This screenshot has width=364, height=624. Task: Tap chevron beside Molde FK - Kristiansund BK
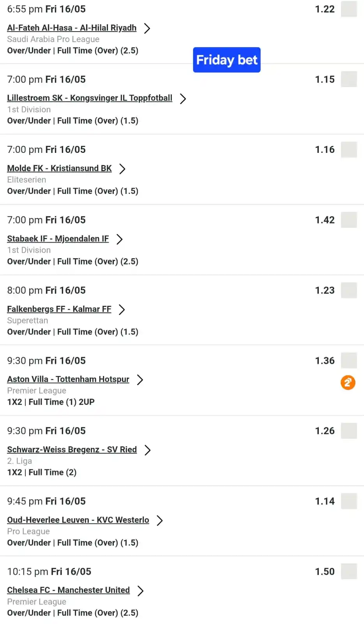[x=122, y=169]
